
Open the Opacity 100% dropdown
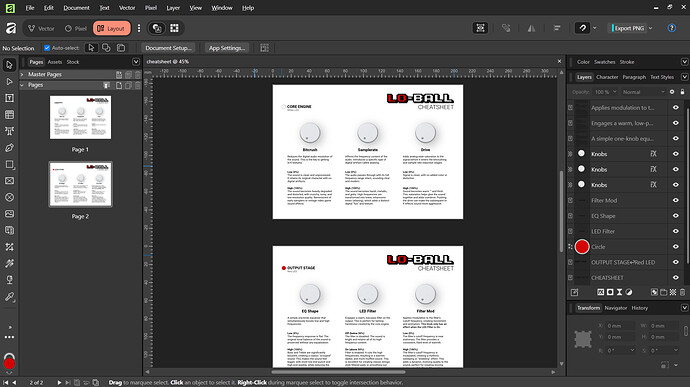pyautogui.click(x=606, y=92)
